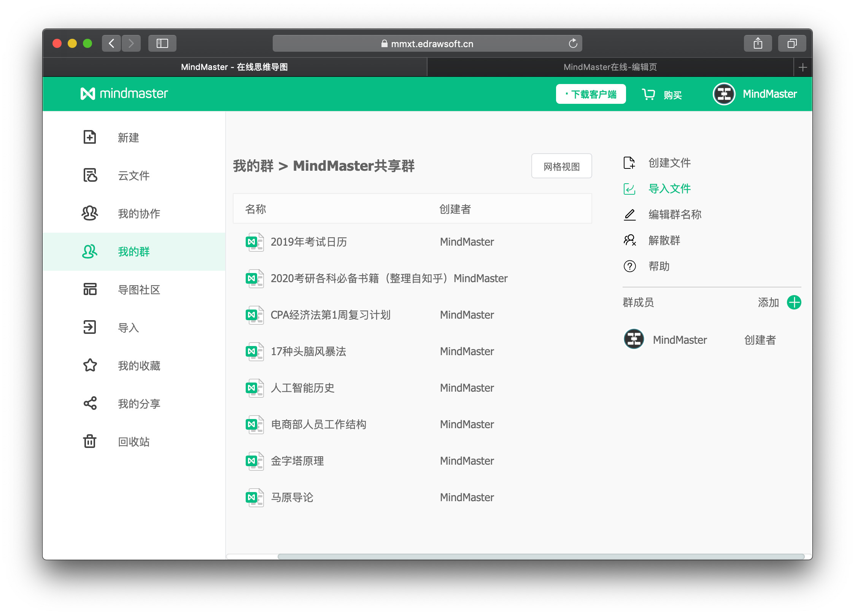Click the 我的群 group icon
The width and height of the screenshot is (855, 616).
pyautogui.click(x=90, y=251)
